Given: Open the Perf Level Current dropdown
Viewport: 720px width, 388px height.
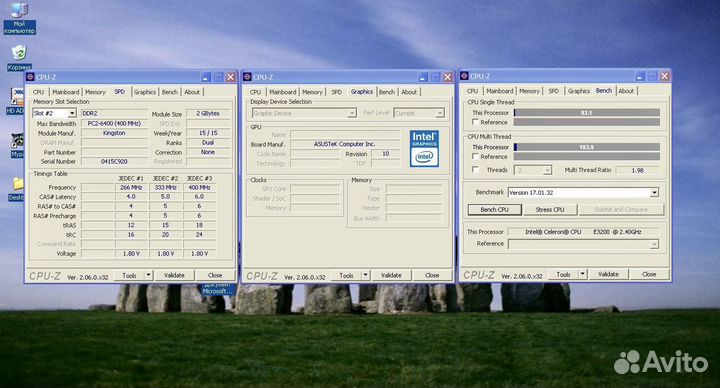Looking at the screenshot, I should (x=439, y=113).
